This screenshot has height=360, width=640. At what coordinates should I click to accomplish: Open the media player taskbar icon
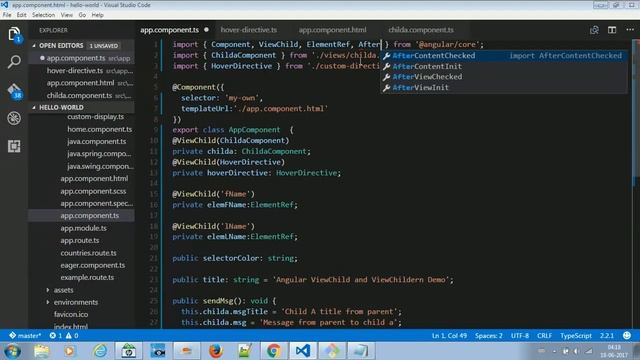69,351
